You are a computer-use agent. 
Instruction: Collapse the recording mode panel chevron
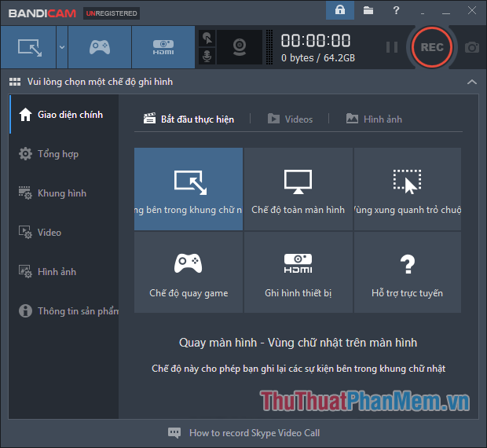472,82
